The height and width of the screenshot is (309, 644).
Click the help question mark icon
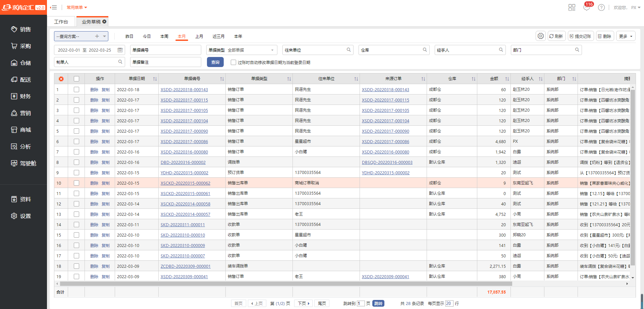[601, 7]
